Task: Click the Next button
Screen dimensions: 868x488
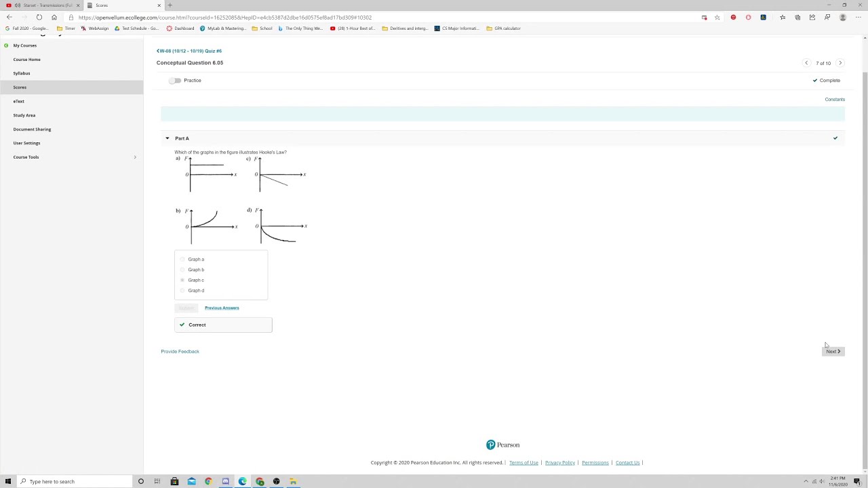Action: 833,352
